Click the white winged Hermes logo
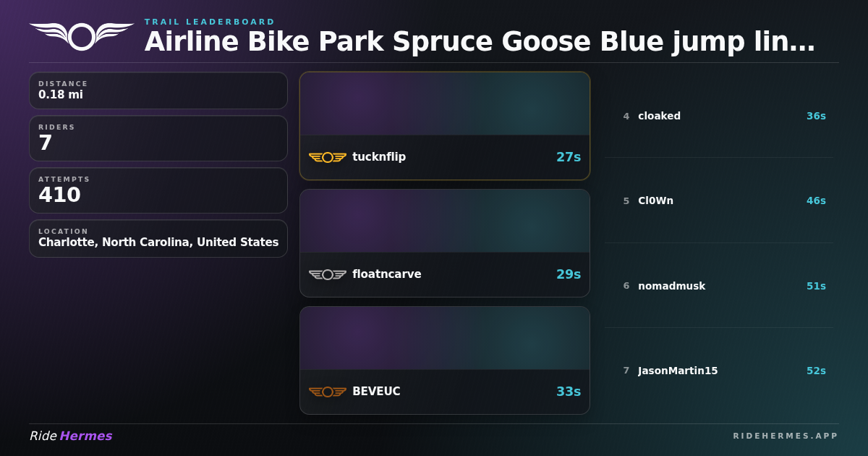The image size is (868, 456). click(x=82, y=35)
